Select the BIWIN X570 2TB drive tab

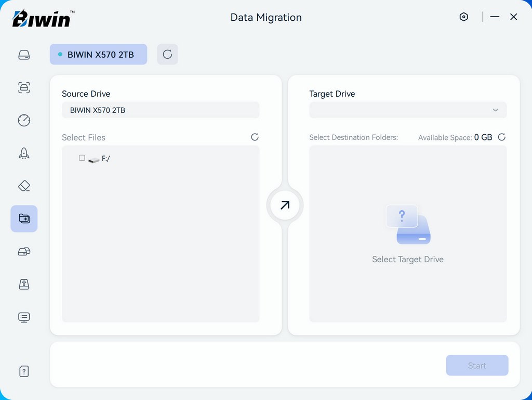pyautogui.click(x=98, y=55)
